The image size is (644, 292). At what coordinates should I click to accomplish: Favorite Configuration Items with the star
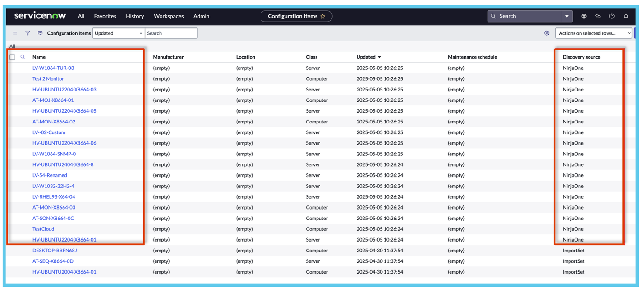323,16
